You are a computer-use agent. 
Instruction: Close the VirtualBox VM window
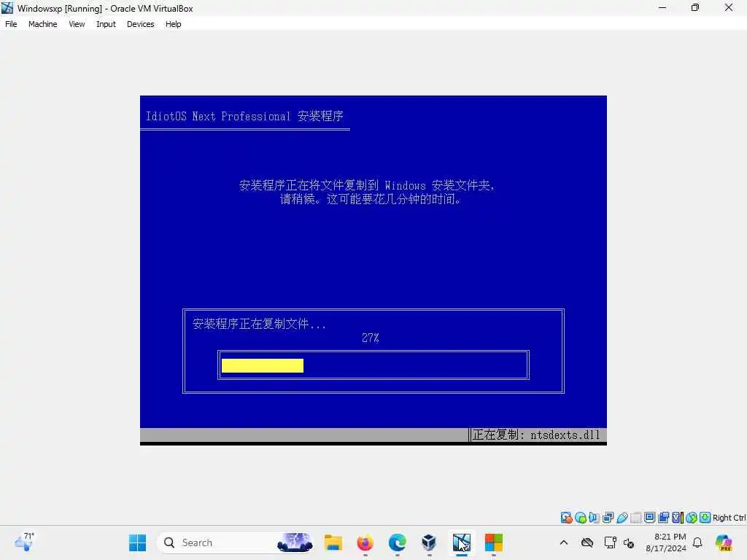tap(729, 7)
